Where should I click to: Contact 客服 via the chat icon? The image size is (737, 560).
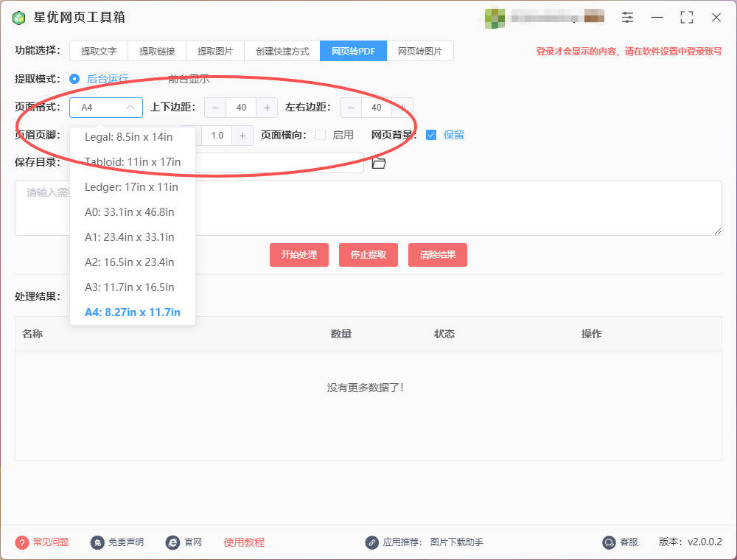(607, 542)
